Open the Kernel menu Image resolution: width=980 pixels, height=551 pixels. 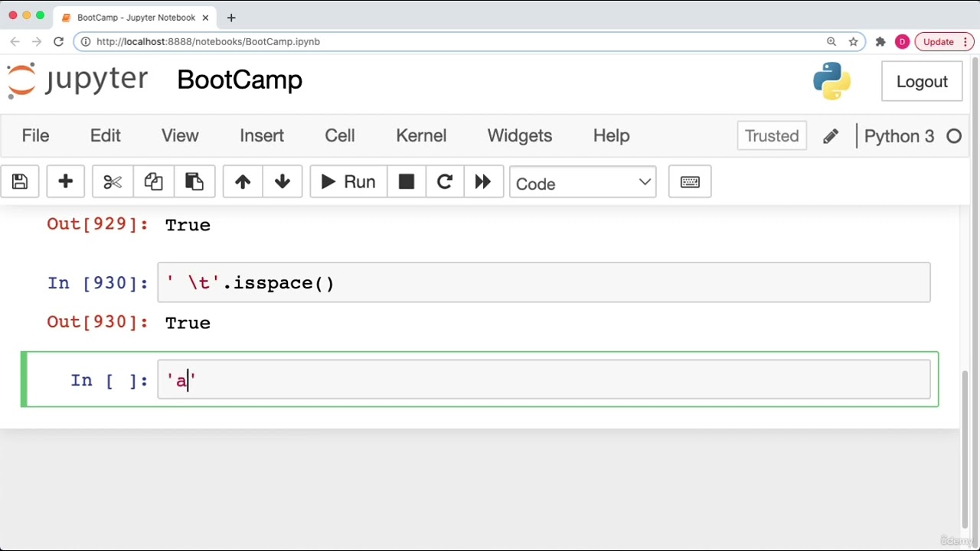421,135
